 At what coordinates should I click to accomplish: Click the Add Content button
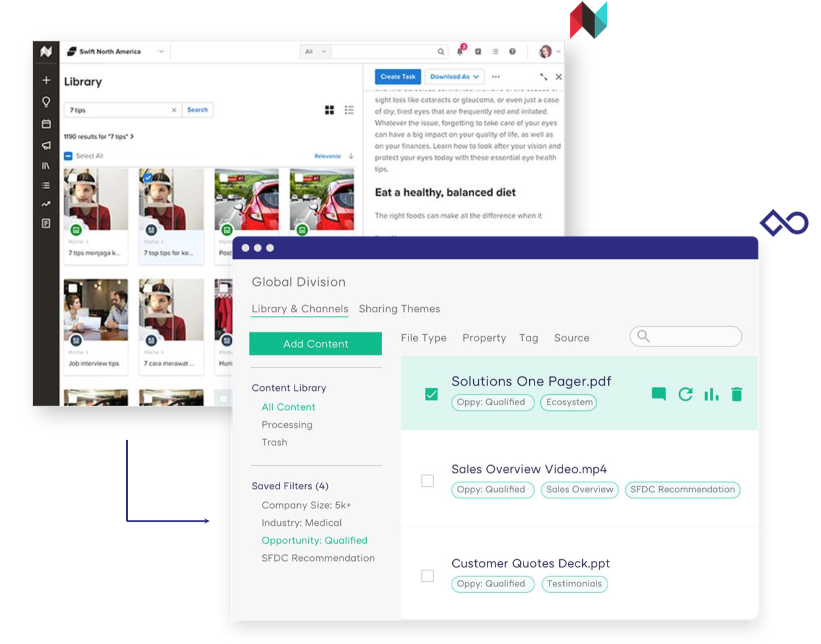[x=315, y=344]
